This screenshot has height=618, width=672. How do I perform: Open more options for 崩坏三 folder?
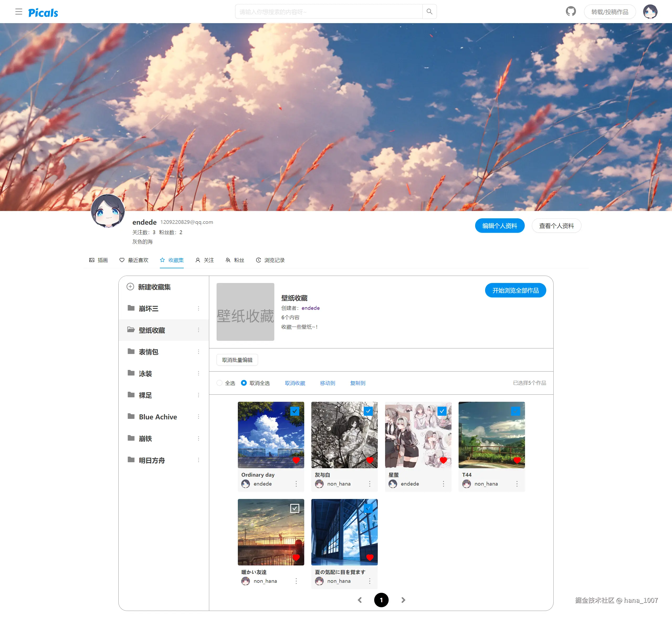click(x=198, y=308)
